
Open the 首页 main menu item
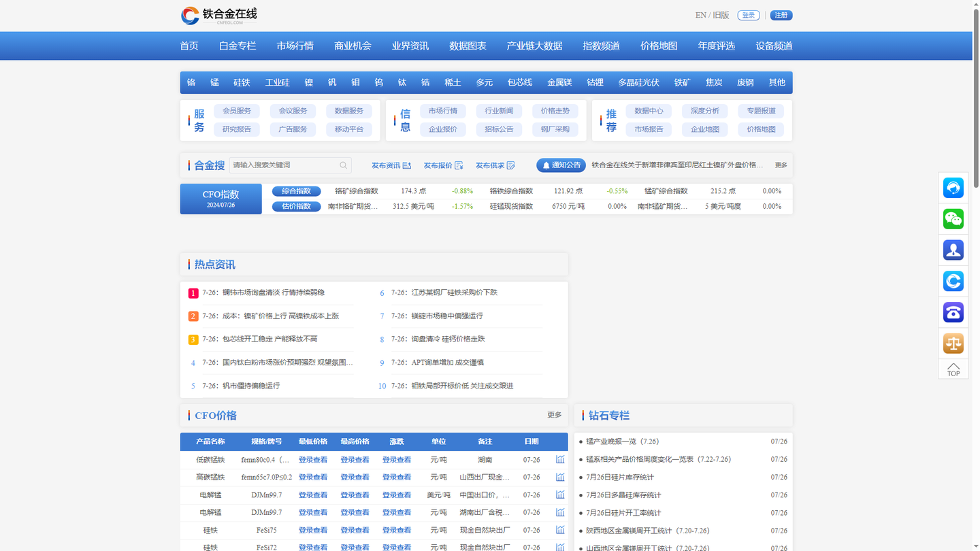click(189, 46)
